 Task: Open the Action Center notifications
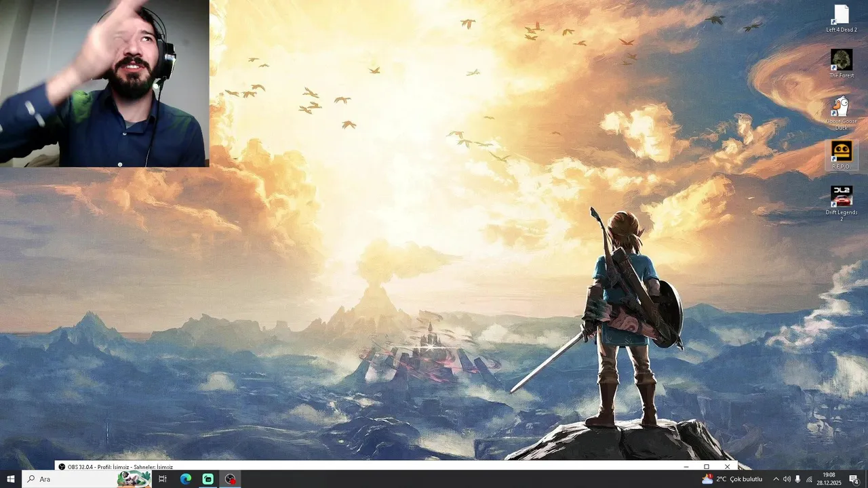point(854,479)
